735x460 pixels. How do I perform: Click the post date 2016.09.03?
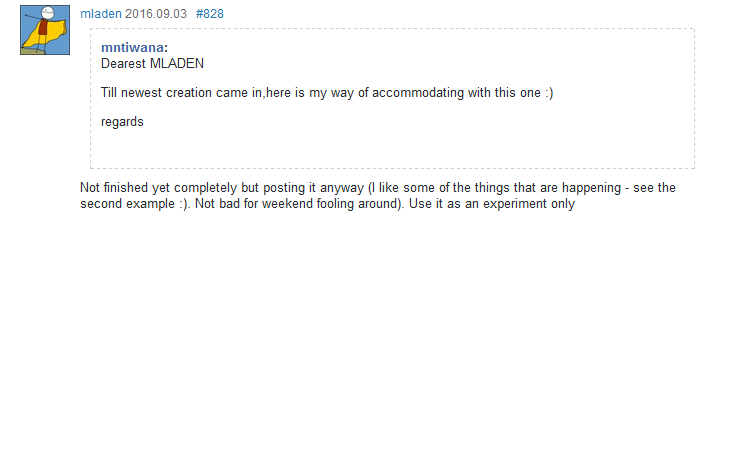click(x=156, y=14)
